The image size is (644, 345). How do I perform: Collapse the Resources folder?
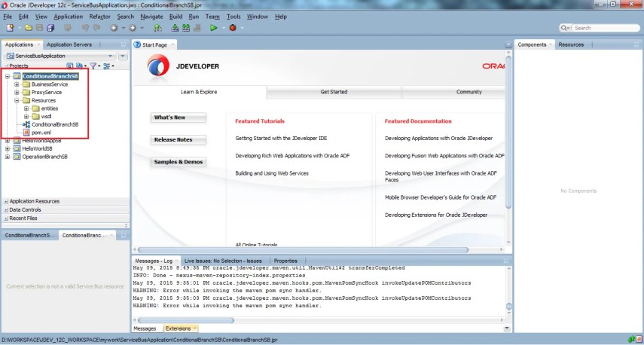(17, 100)
